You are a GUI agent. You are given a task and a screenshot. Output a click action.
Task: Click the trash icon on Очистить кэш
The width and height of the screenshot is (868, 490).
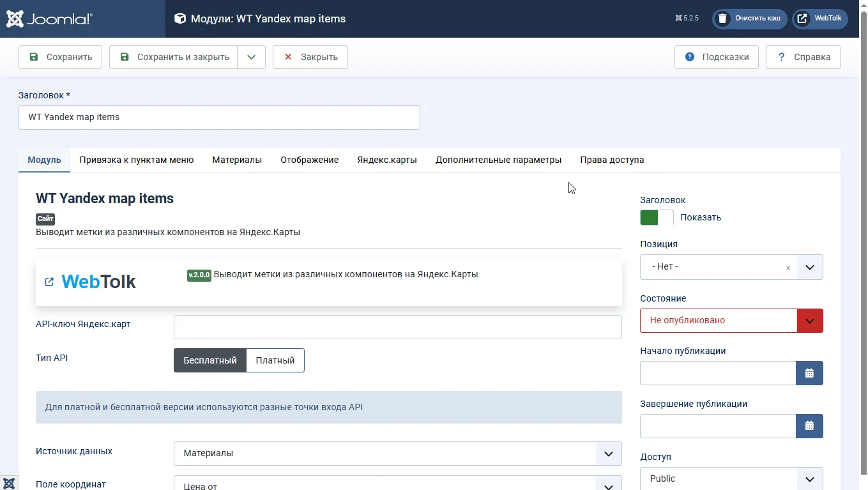[722, 19]
